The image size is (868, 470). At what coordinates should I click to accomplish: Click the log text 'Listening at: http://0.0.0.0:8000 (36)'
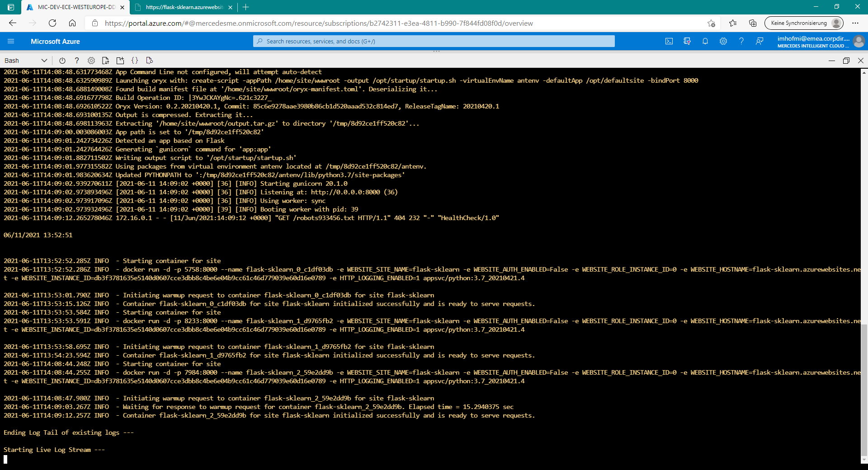(x=329, y=192)
